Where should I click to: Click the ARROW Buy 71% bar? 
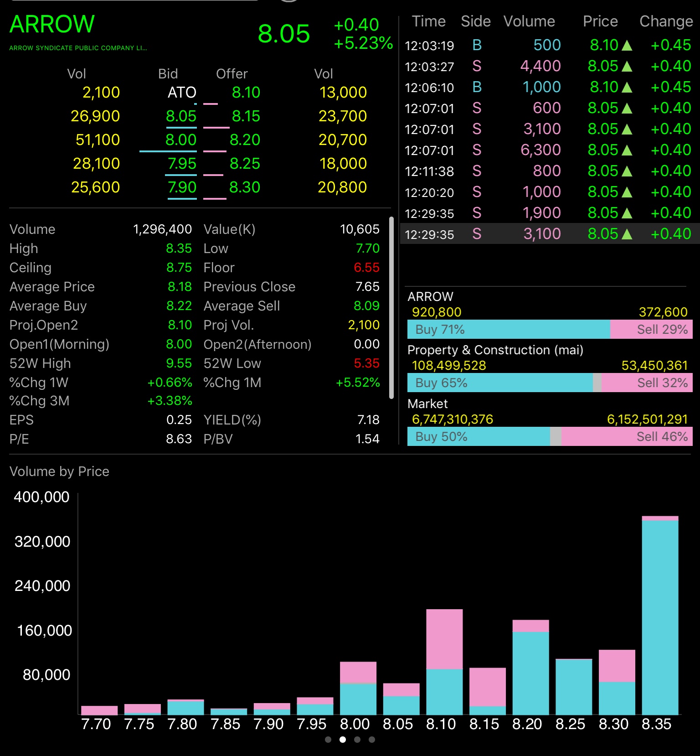point(509,329)
